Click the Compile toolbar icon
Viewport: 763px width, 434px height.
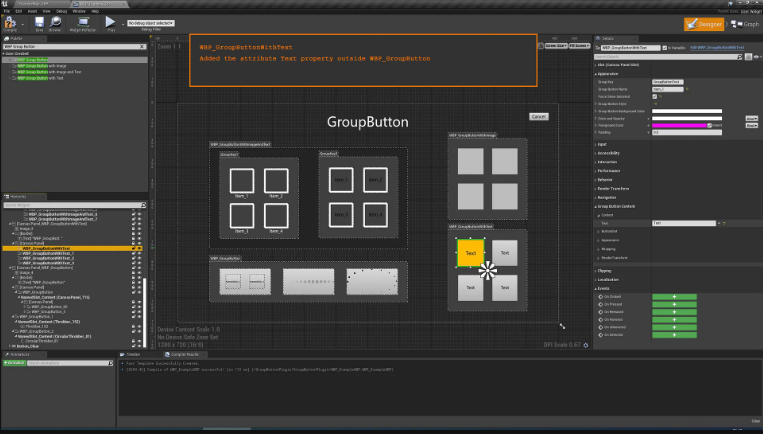(x=10, y=22)
